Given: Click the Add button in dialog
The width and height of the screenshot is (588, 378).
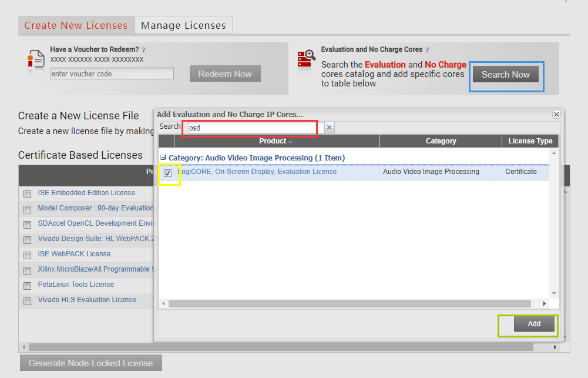Looking at the screenshot, I should pos(534,323).
